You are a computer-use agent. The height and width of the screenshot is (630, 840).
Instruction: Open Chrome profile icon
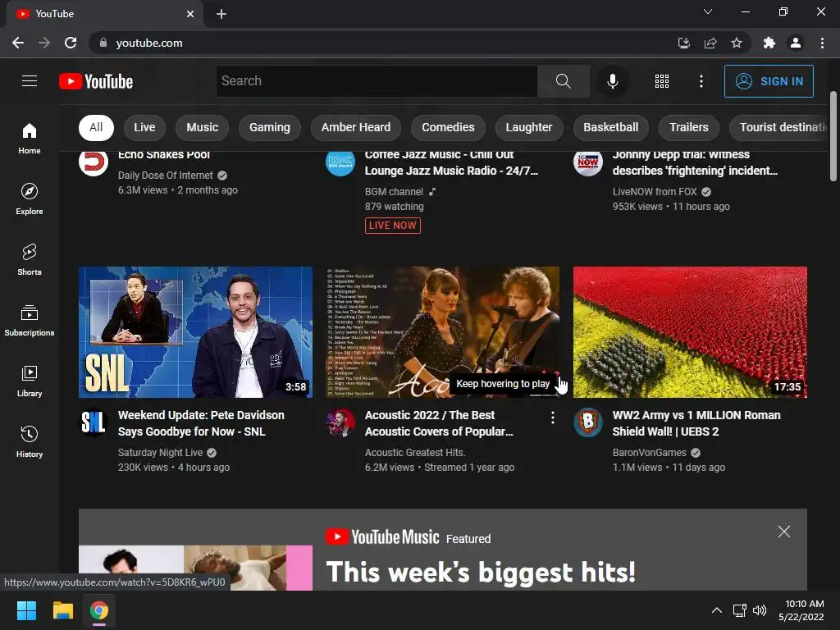click(796, 43)
